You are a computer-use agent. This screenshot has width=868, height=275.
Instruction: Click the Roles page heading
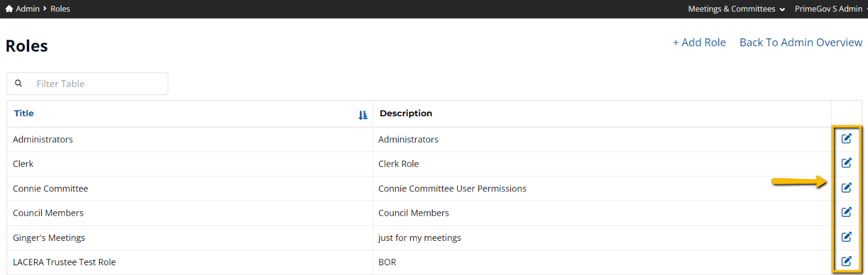point(27,46)
